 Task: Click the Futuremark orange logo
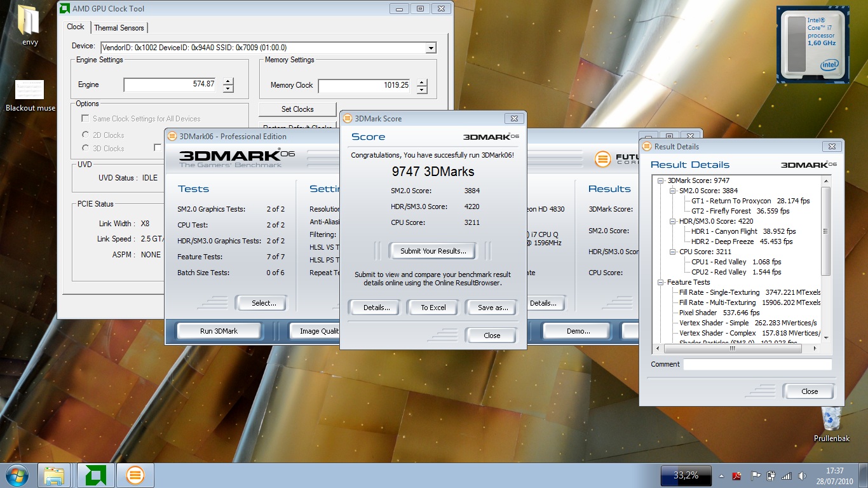click(x=603, y=159)
